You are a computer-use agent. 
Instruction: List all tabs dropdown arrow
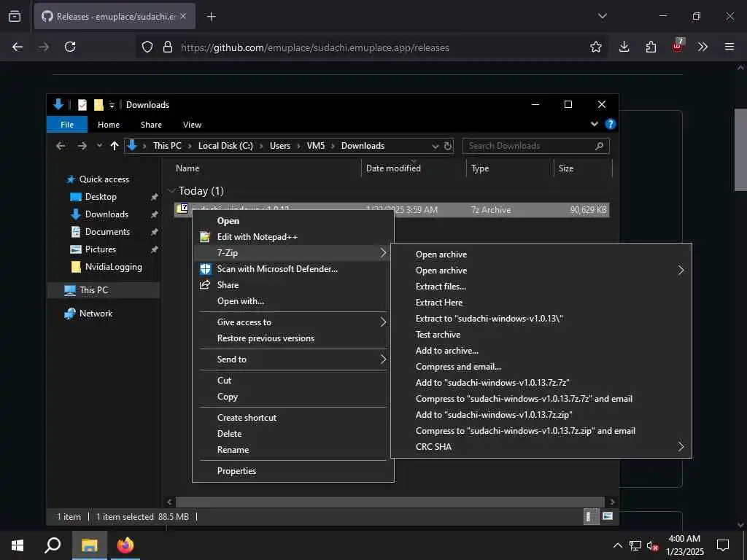602,16
